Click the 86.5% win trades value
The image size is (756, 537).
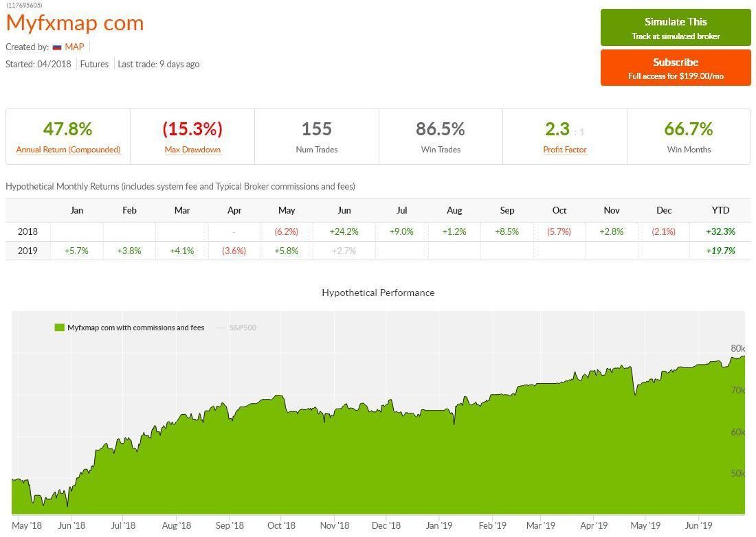pos(440,129)
